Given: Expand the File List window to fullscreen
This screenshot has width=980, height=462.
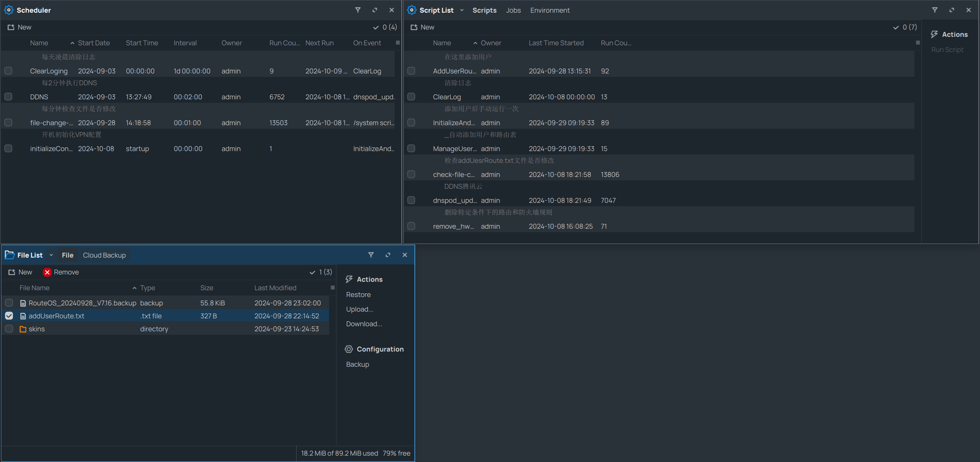Looking at the screenshot, I should (388, 255).
